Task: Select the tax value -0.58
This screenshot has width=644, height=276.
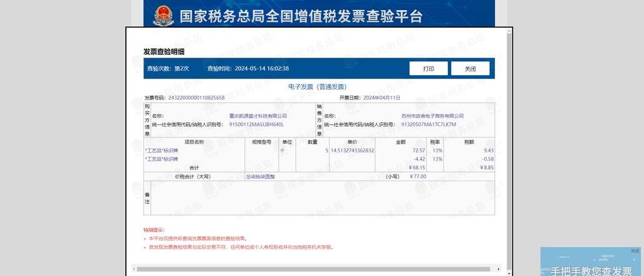Action: click(x=488, y=159)
